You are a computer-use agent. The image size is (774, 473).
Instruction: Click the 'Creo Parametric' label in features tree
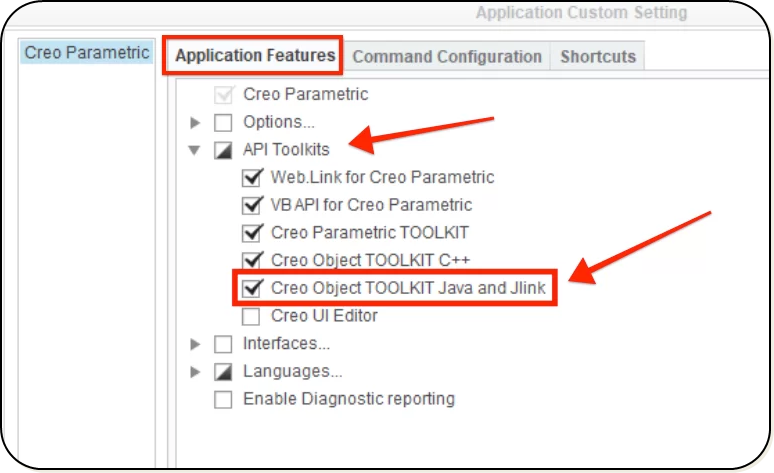point(306,94)
